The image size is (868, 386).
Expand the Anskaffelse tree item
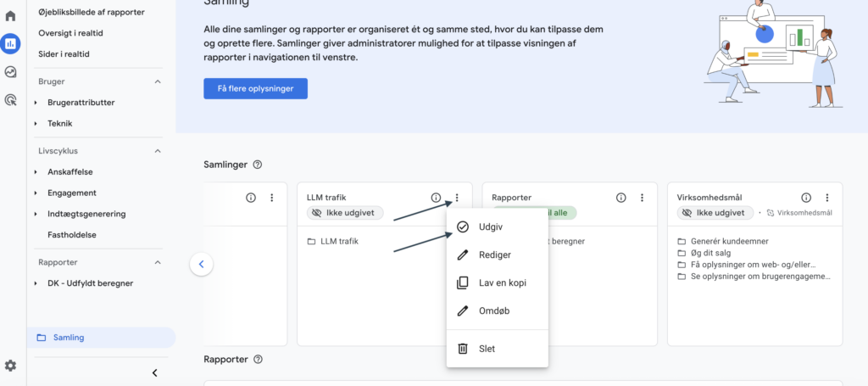[36, 172]
